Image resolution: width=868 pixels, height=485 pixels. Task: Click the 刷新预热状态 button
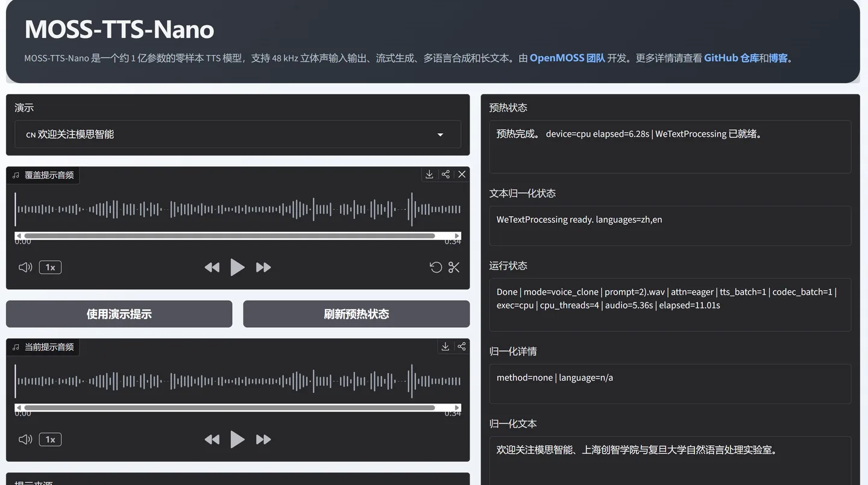click(356, 314)
